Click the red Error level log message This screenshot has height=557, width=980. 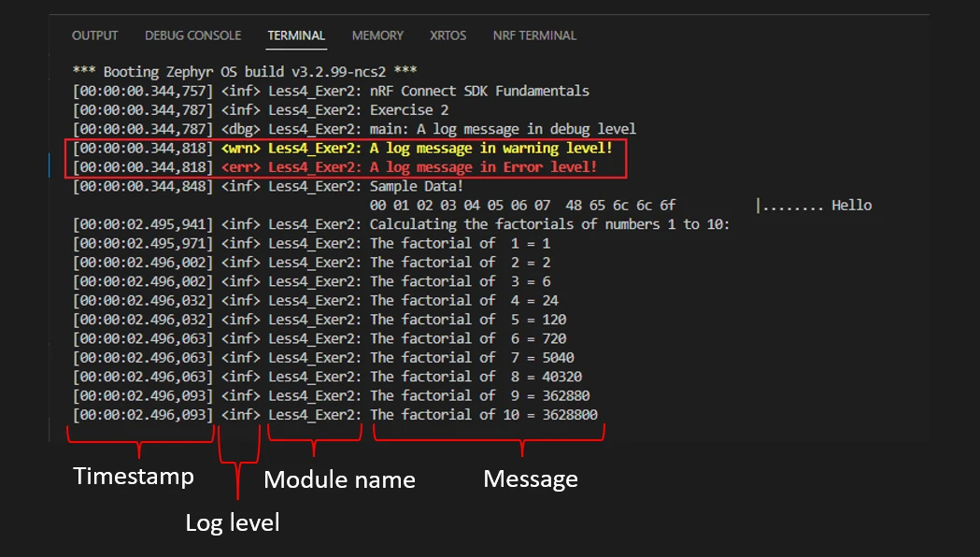pyautogui.click(x=411, y=167)
